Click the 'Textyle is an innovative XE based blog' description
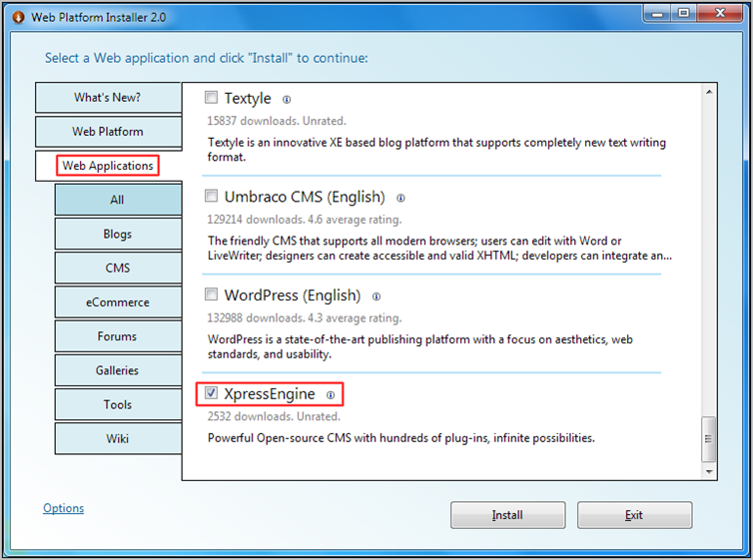 tap(436, 150)
